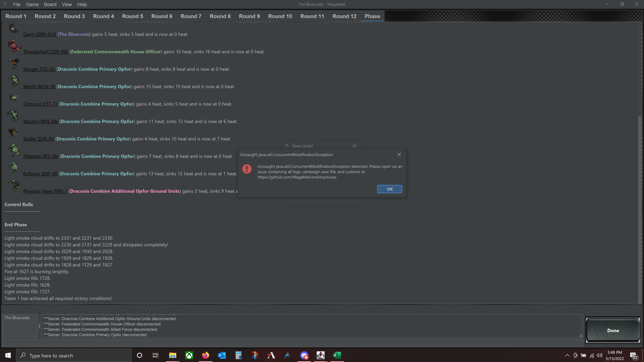Click the Windows search box
This screenshot has height=362, width=644.
(x=74, y=355)
